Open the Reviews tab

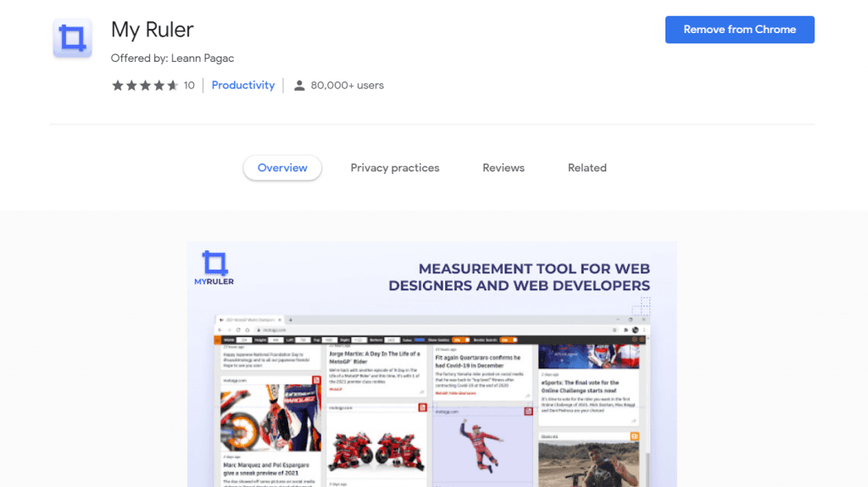[x=504, y=168]
